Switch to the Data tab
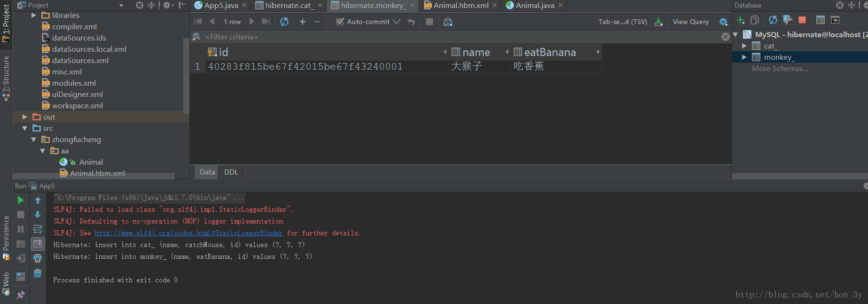This screenshot has height=304, width=868. tap(207, 172)
